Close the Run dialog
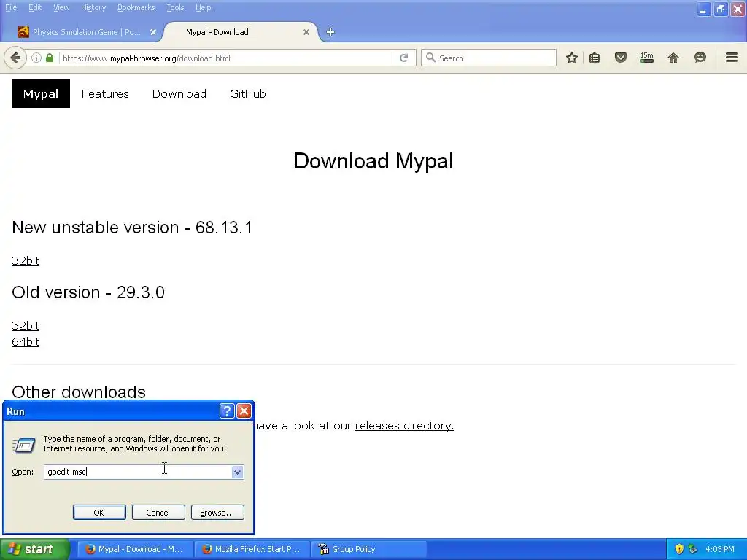Screen dimensions: 747x560 point(244,411)
